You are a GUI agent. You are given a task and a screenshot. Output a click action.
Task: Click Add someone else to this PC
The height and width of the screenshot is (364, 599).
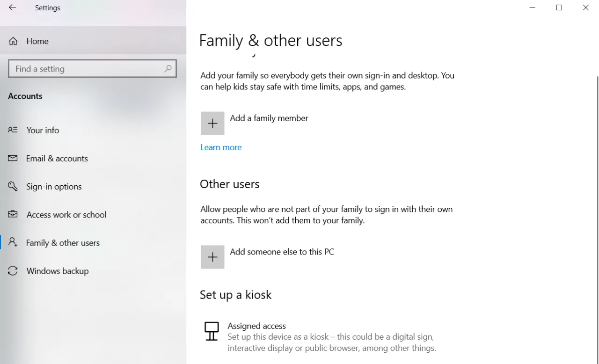[x=282, y=252]
